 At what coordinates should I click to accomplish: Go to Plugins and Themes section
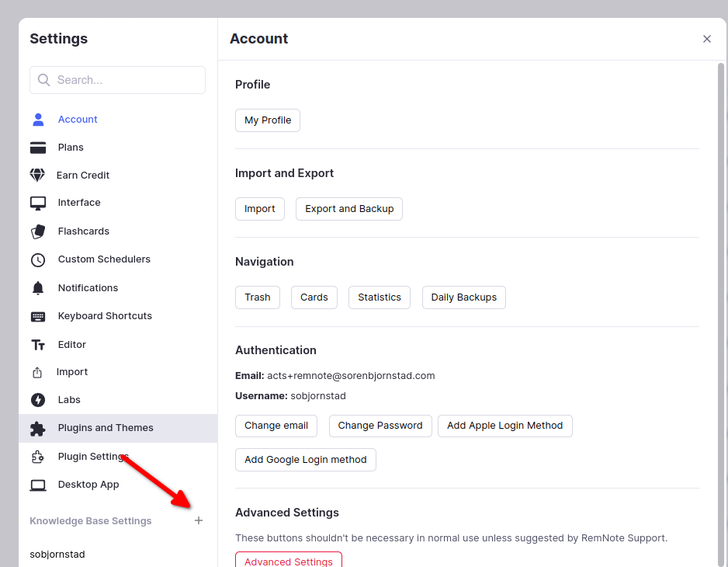tap(106, 428)
